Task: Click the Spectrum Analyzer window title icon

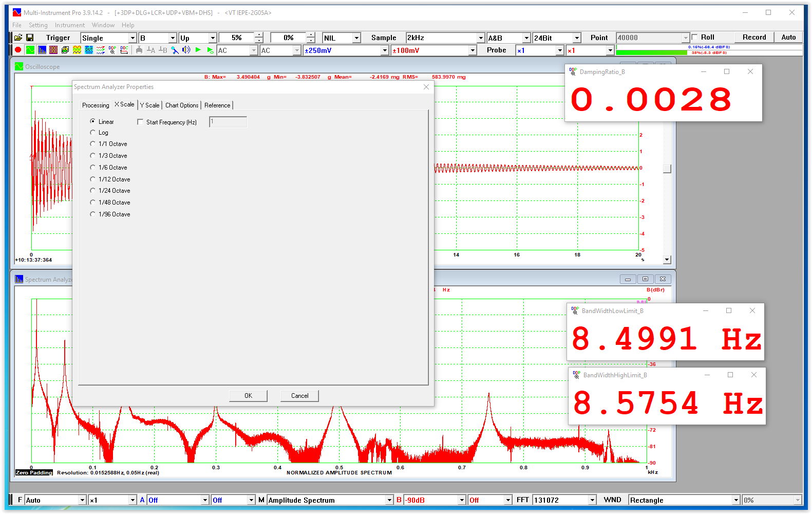Action: pos(19,279)
